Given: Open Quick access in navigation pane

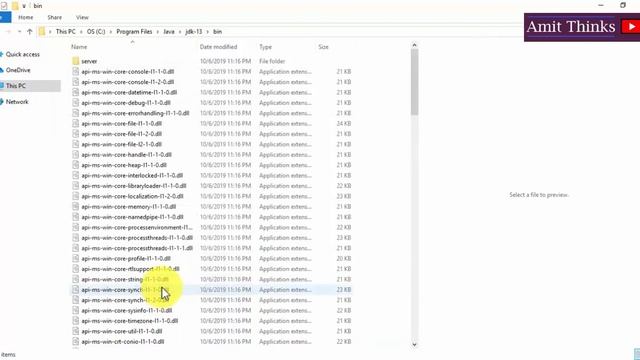Looking at the screenshot, I should 22,54.
